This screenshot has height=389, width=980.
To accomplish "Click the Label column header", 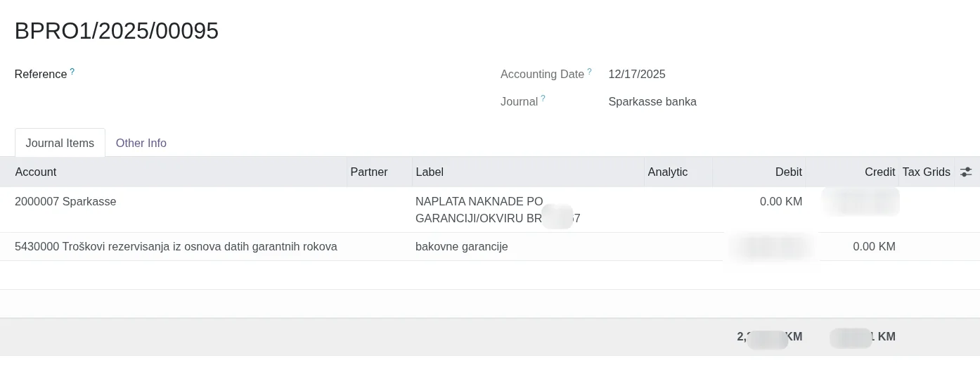I will (x=430, y=172).
